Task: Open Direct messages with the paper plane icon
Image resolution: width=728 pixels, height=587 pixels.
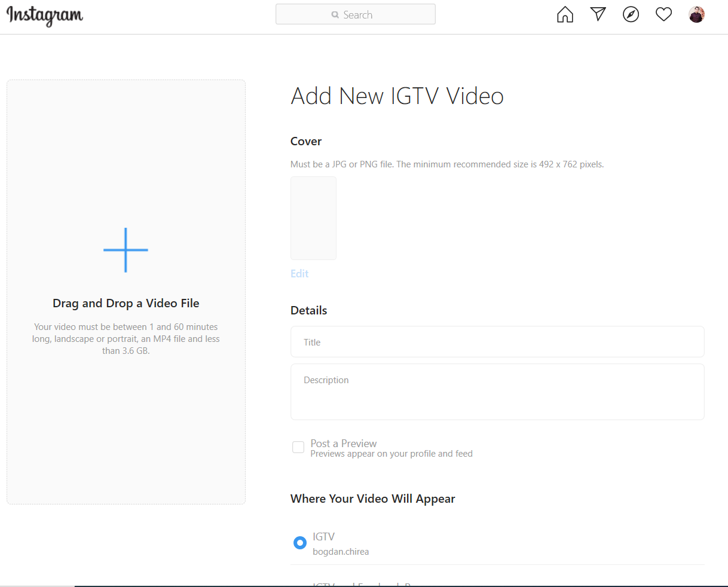Action: (598, 14)
